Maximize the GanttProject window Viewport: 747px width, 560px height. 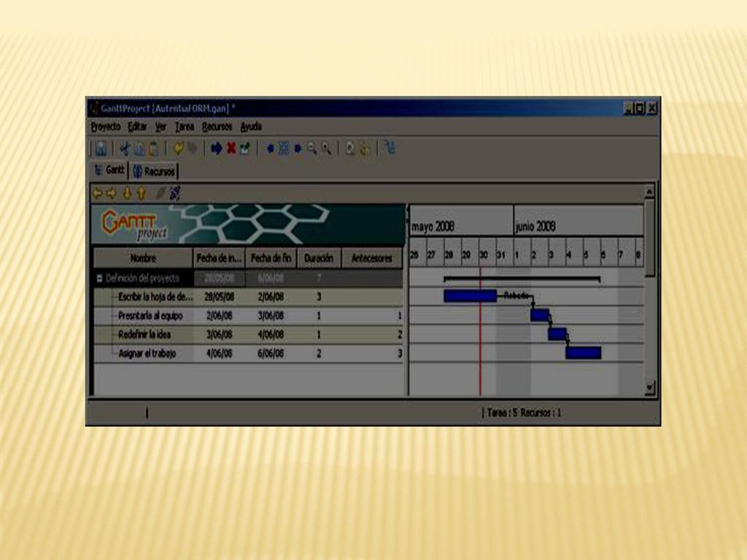(x=640, y=109)
